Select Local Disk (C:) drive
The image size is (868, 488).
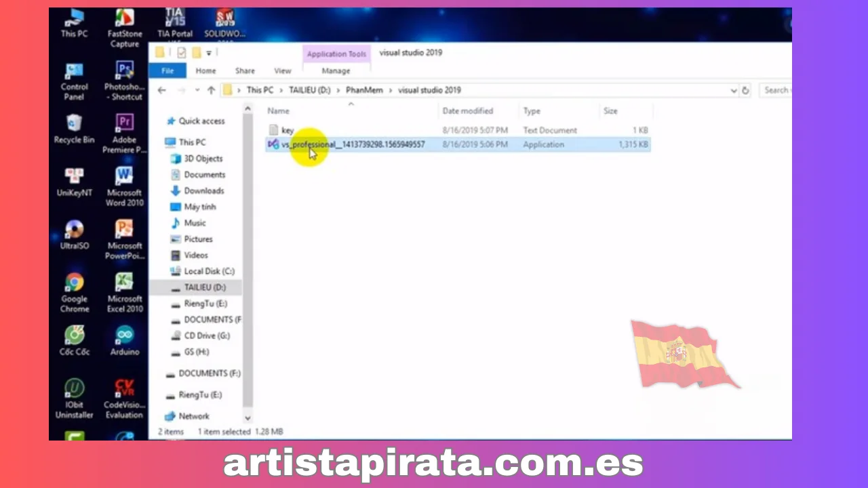(209, 271)
